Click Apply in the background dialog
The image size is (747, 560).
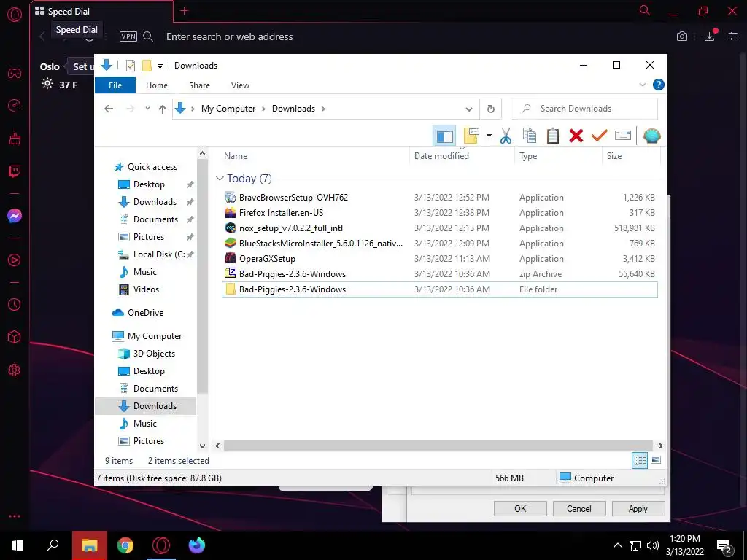638,508
